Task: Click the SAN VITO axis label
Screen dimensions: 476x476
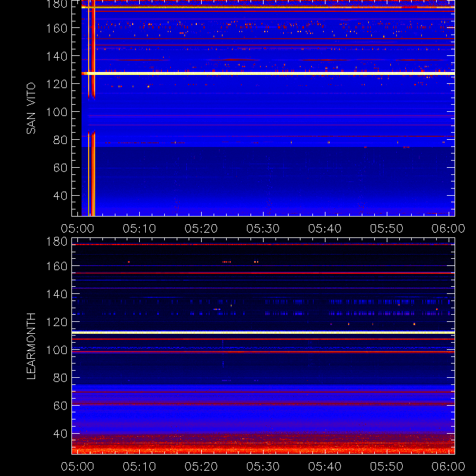Action: coord(32,108)
